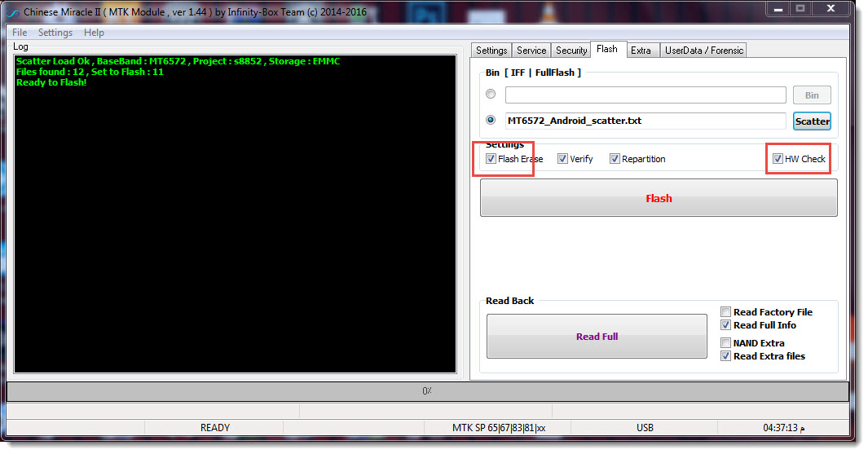
Task: Click the Read Full button
Action: pyautogui.click(x=597, y=337)
